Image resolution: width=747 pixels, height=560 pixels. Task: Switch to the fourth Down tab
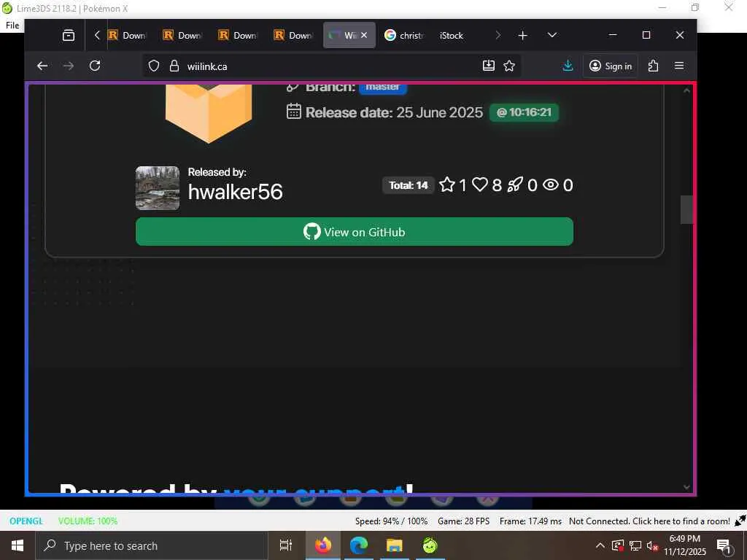click(293, 35)
